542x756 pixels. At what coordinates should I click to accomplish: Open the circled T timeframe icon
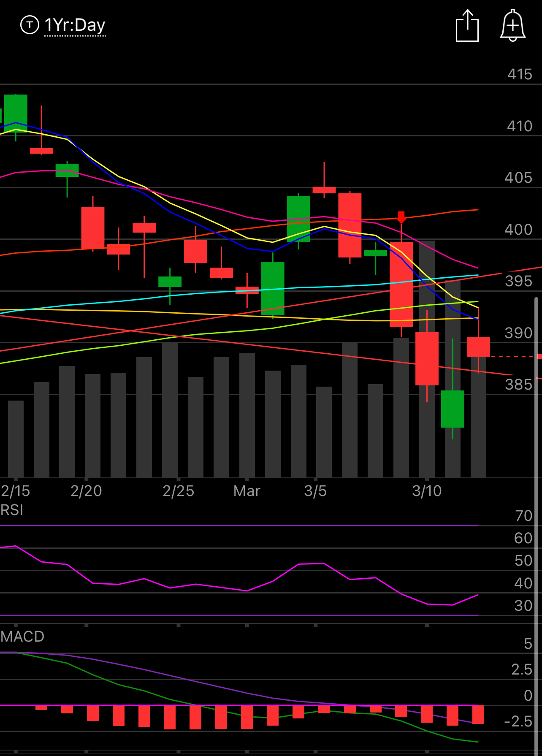tap(30, 25)
